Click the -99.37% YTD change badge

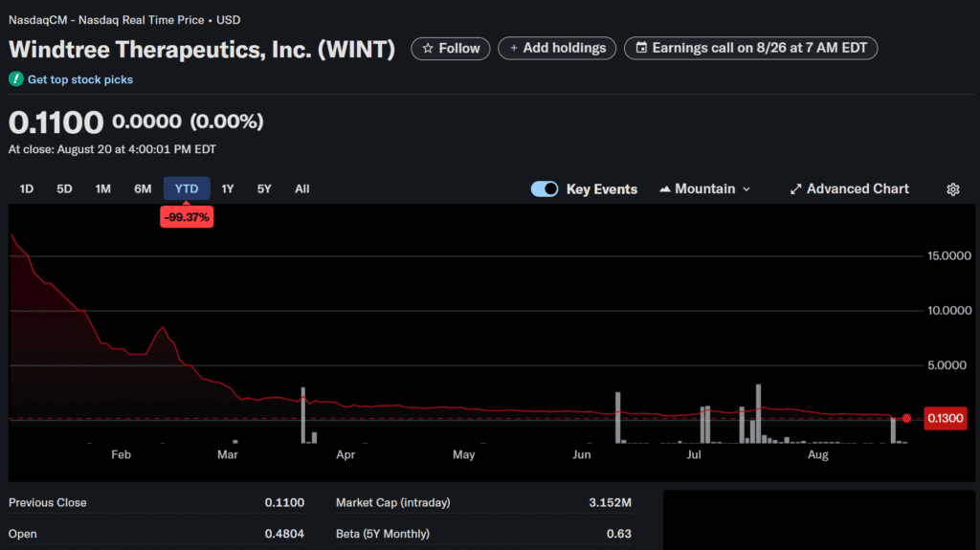(187, 217)
